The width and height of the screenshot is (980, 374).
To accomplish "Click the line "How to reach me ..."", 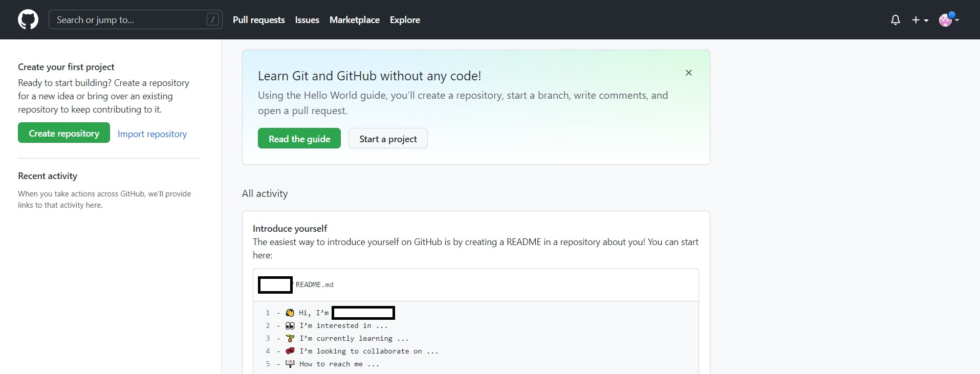I will (339, 364).
